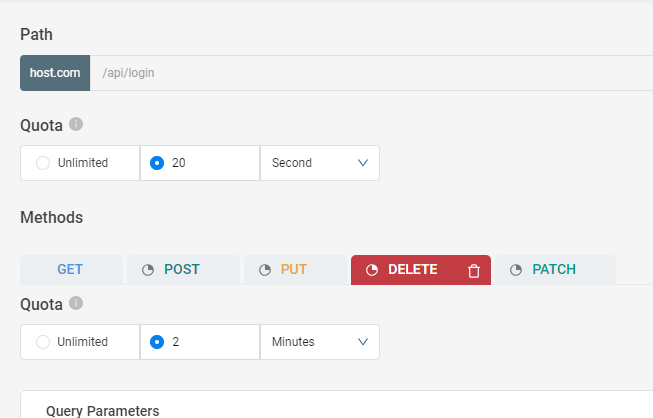Switch to the GET method tab
The image size is (653, 418).
(x=70, y=270)
